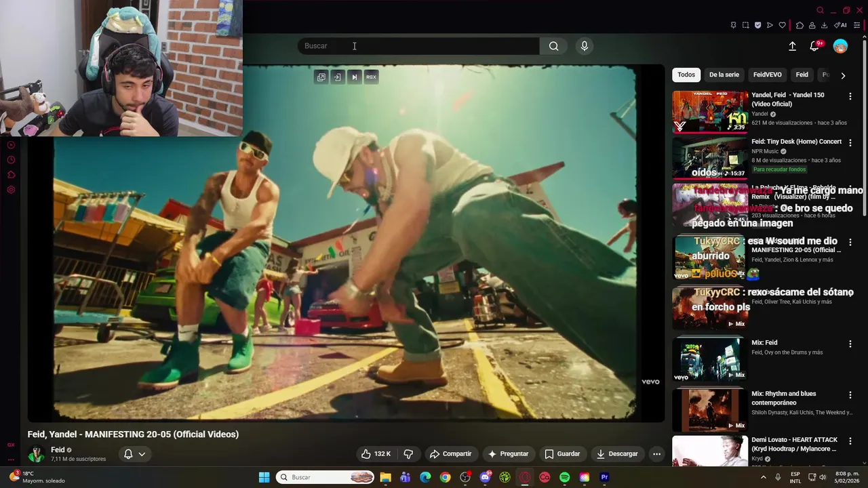Image resolution: width=868 pixels, height=488 pixels.
Task: Open options for Demi Lovato video
Action: tap(850, 441)
